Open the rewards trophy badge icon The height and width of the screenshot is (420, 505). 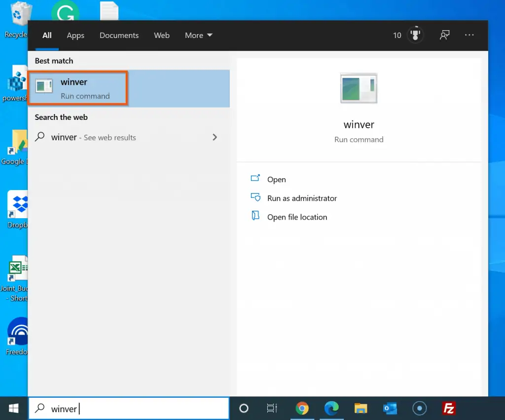pyautogui.click(x=415, y=35)
